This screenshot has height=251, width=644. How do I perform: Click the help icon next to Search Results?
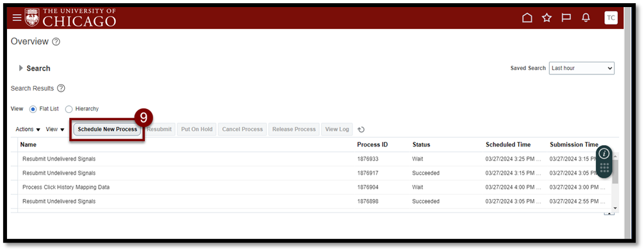pos(62,88)
